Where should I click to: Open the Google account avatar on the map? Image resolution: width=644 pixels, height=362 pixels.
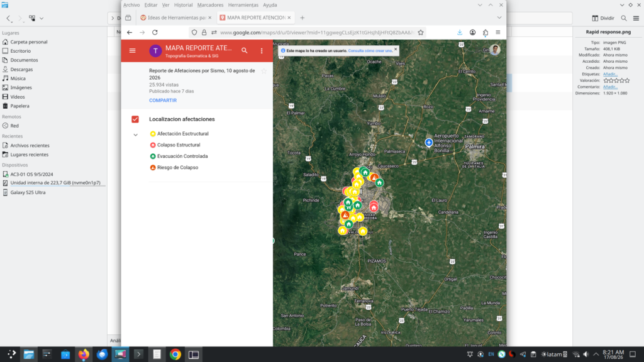pyautogui.click(x=495, y=50)
